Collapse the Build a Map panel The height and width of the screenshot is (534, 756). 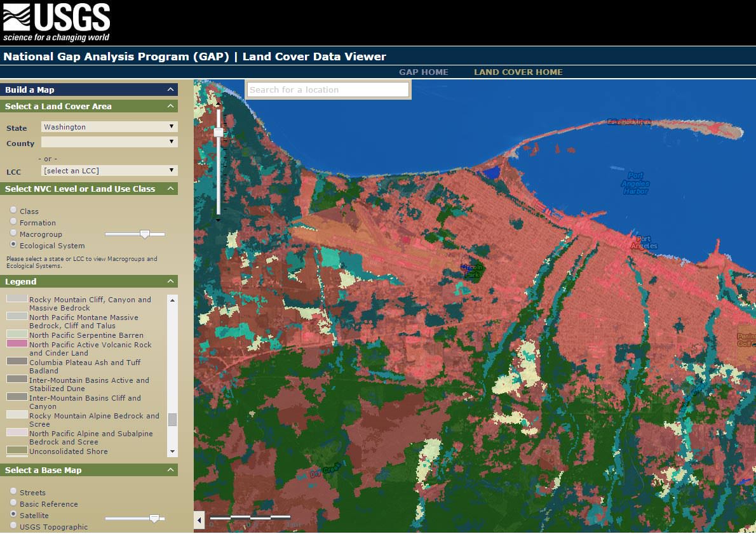coord(170,90)
